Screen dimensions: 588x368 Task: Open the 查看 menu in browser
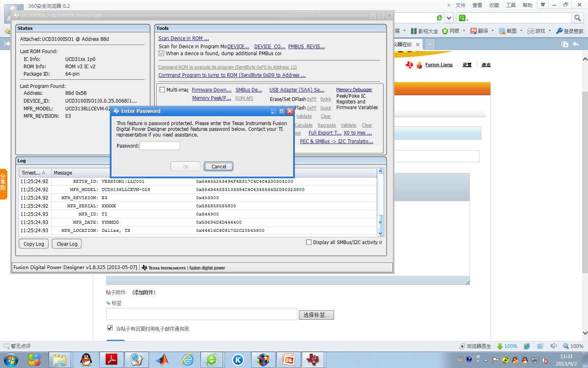click(477, 5)
